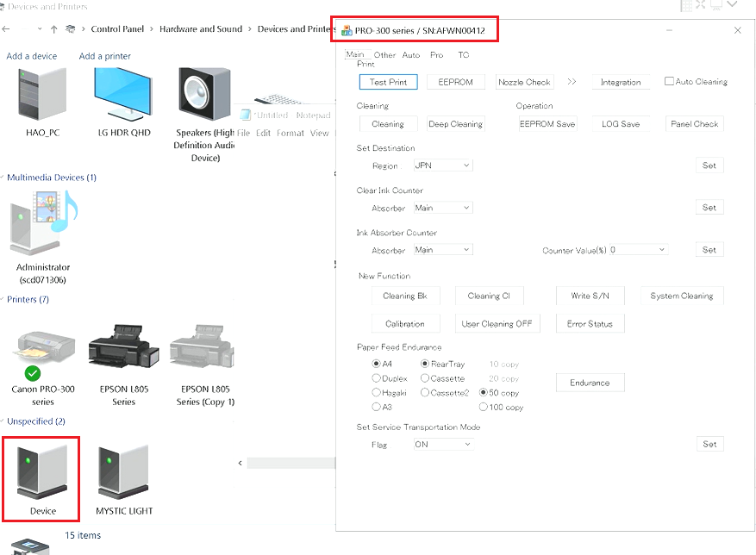Image resolution: width=756 pixels, height=555 pixels.
Task: Choose the Cassette radio option
Action: (x=425, y=378)
